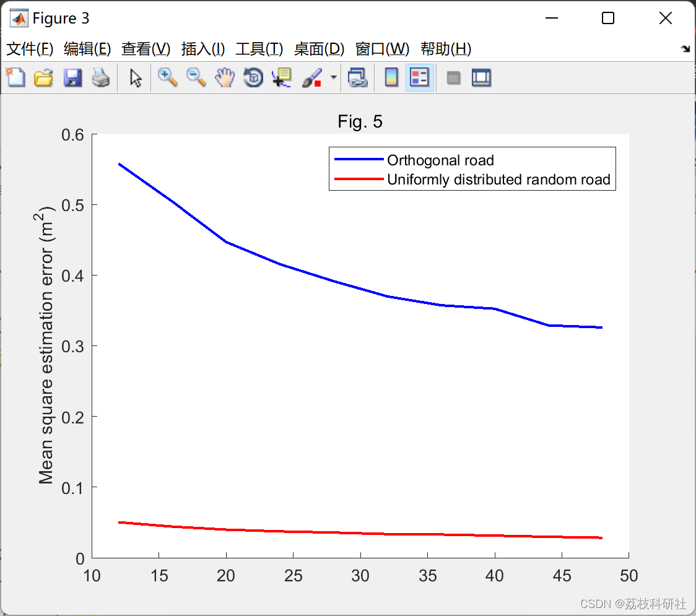Click the x-axis tick label 45

[x=562, y=576]
